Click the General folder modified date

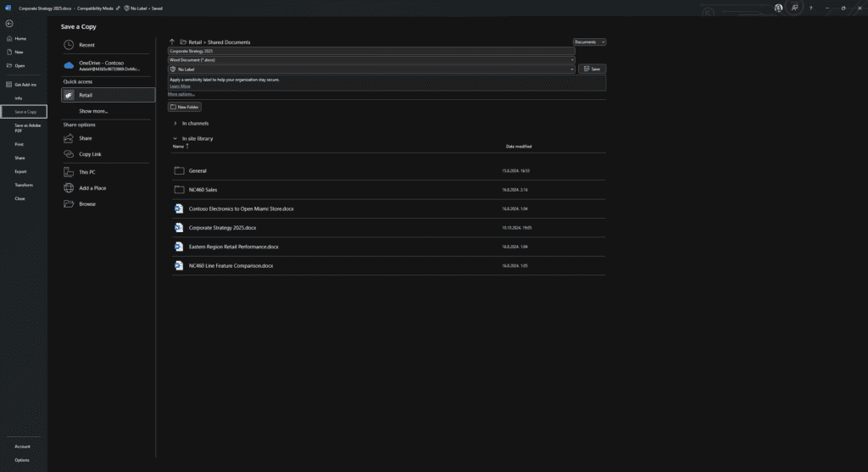(x=515, y=171)
